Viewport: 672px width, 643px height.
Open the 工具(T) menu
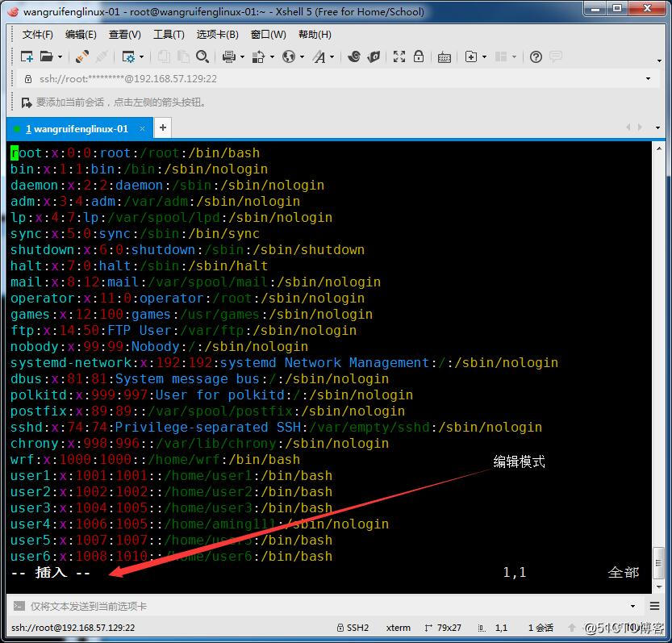pyautogui.click(x=169, y=35)
